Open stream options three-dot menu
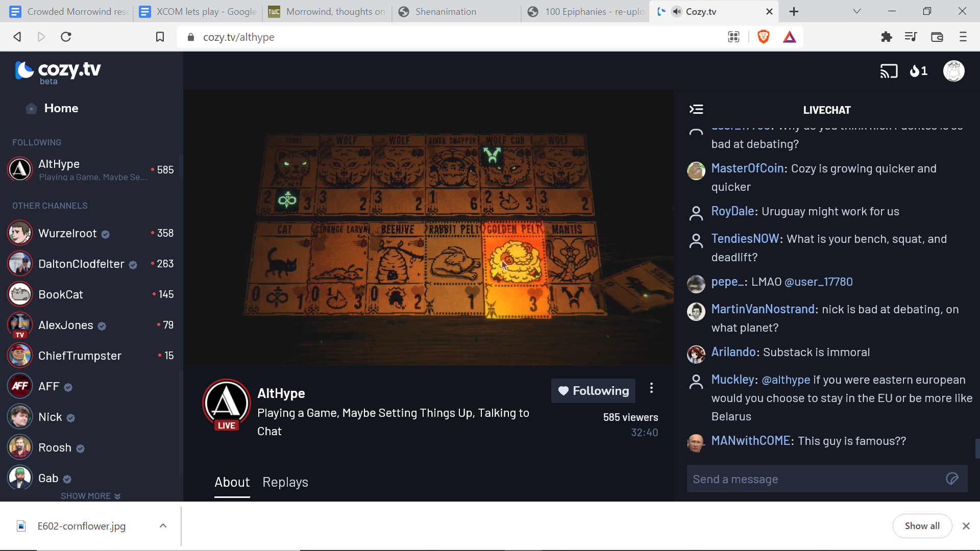 pos(651,388)
